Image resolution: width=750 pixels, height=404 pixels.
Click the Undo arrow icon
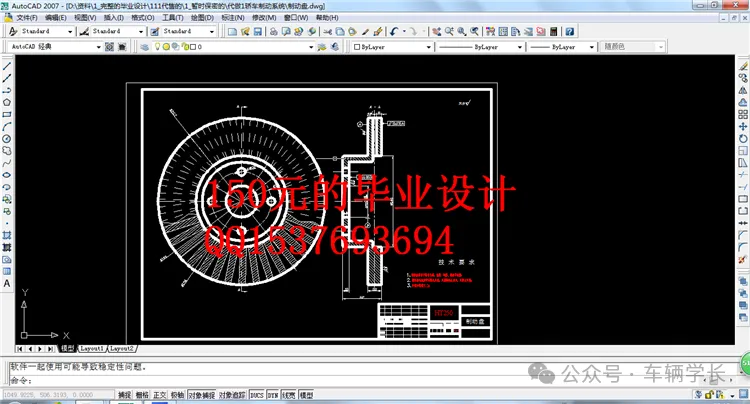tap(393, 32)
